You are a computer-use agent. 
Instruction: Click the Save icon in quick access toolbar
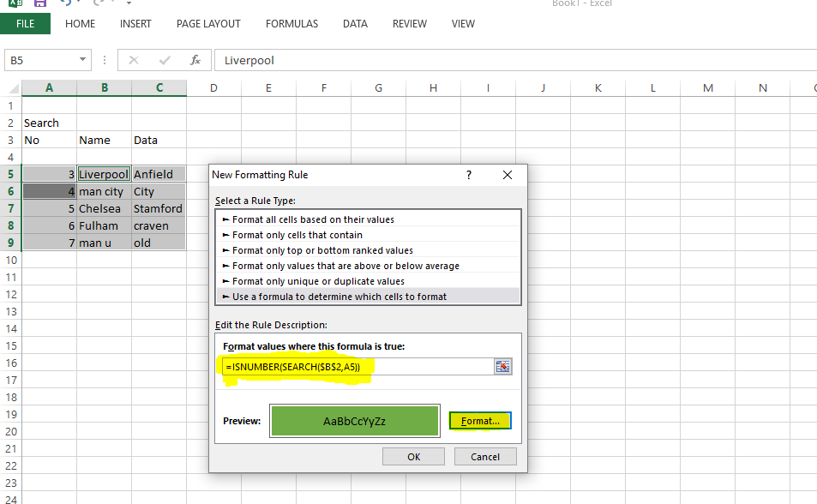point(39,3)
